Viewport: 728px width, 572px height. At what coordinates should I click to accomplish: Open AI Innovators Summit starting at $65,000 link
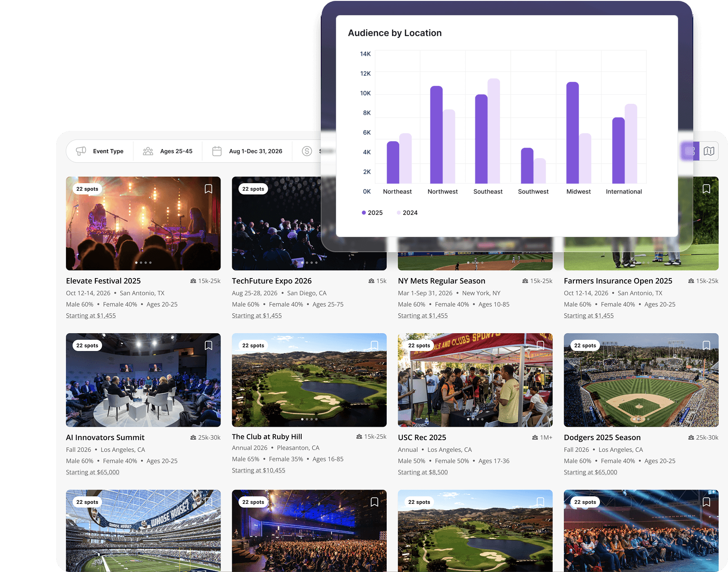[x=93, y=472]
